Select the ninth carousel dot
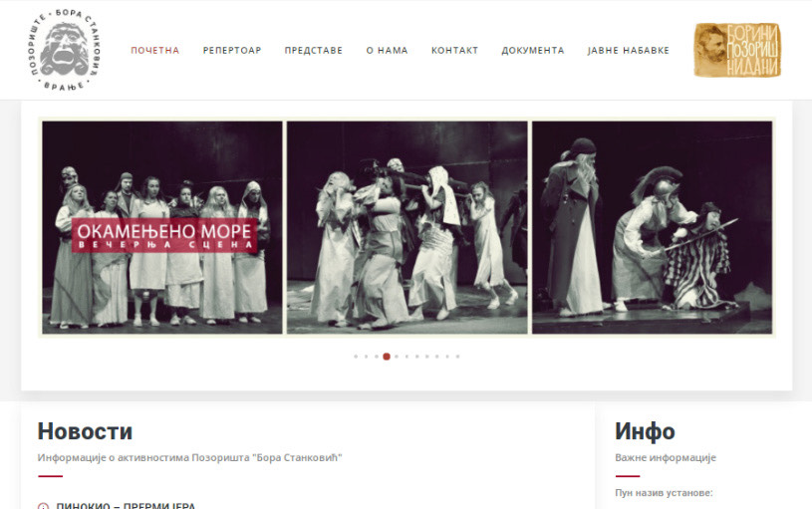Screen dimensions: 812x509 point(437,357)
